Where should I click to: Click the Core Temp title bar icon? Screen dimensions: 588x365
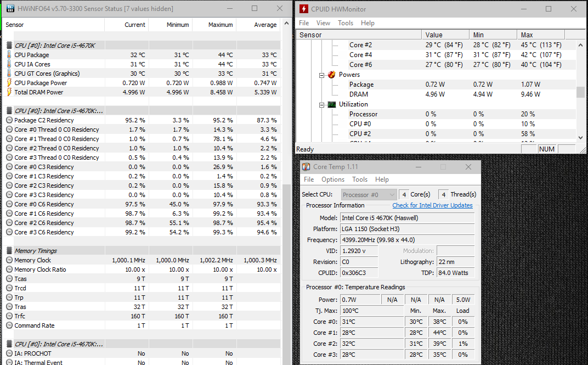(x=307, y=166)
